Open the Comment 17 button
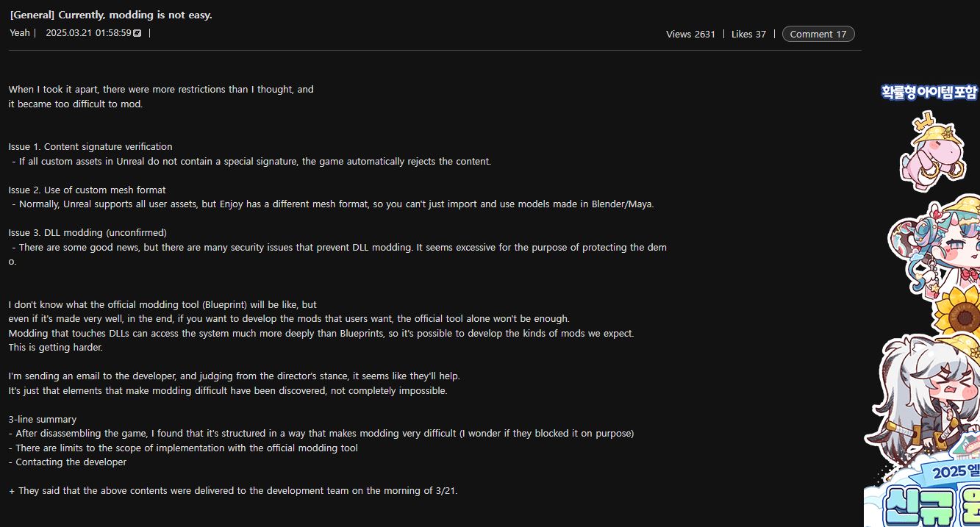This screenshot has height=527, width=980. coord(818,34)
